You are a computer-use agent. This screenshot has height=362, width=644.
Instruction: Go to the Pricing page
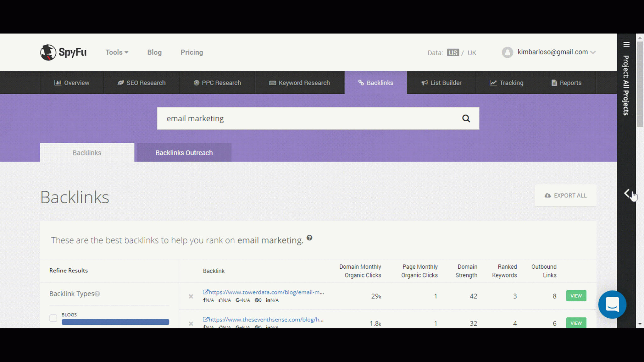[192, 52]
